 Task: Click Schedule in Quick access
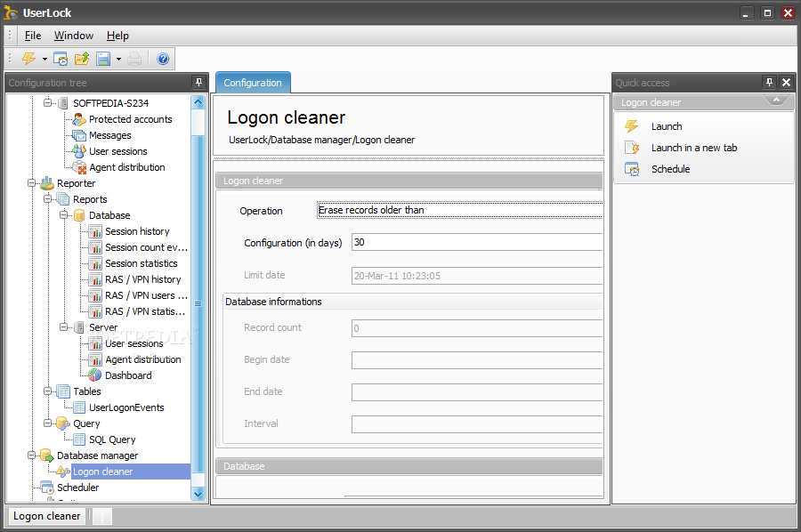671,170
